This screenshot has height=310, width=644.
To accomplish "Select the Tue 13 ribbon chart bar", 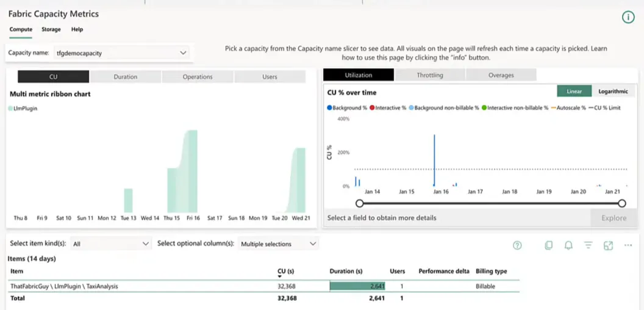I will [x=128, y=200].
